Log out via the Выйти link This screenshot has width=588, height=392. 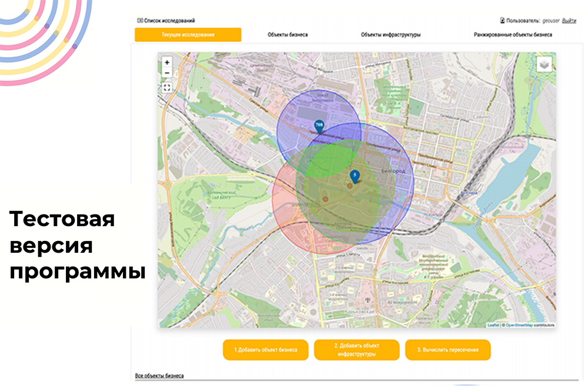(569, 21)
